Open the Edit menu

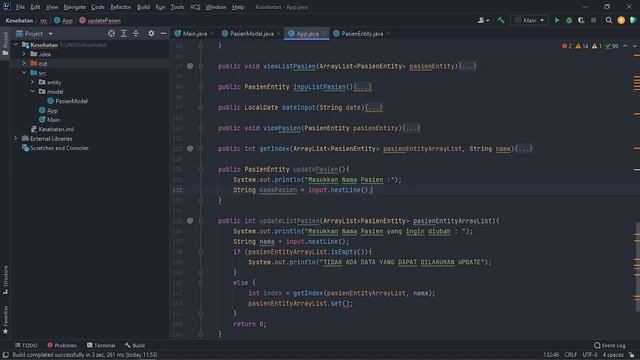click(35, 7)
